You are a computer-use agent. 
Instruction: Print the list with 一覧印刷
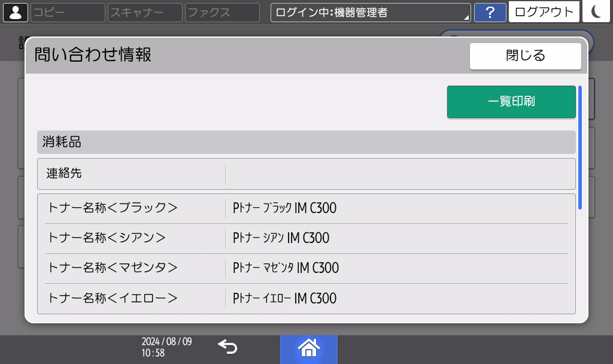(x=511, y=102)
